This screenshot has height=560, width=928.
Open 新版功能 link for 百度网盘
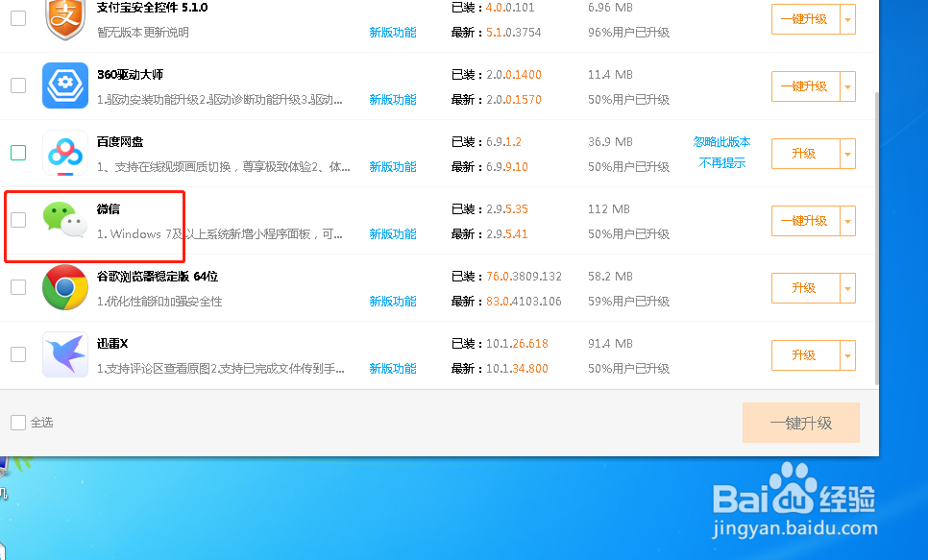pos(392,167)
